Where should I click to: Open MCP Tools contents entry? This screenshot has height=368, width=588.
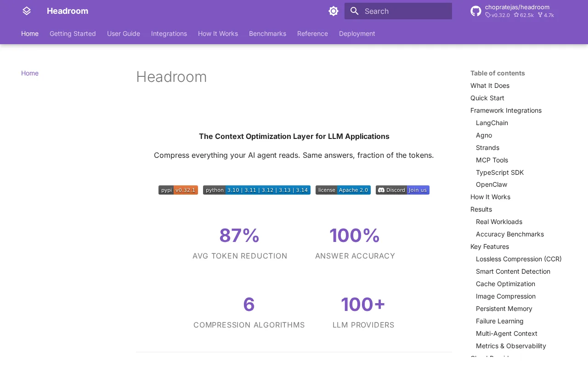(492, 160)
